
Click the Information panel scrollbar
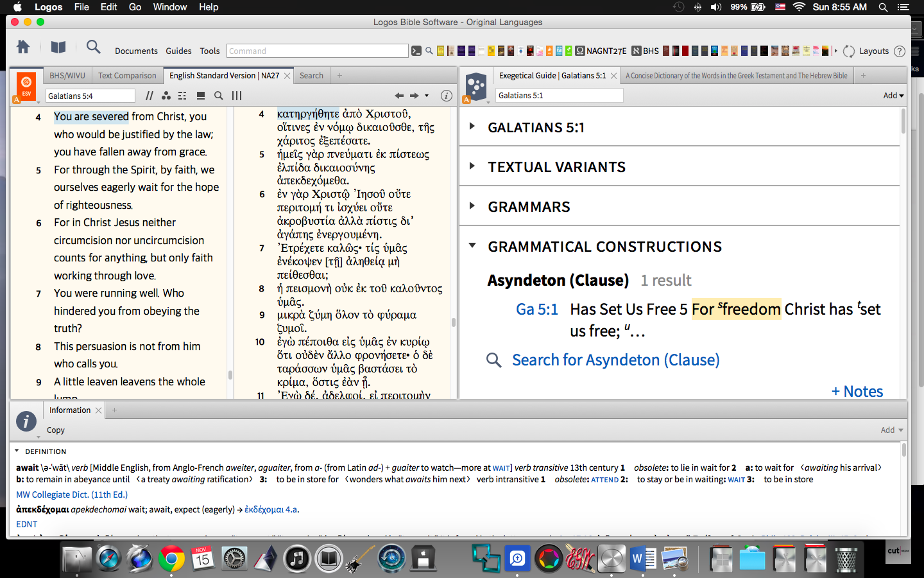coord(903,450)
